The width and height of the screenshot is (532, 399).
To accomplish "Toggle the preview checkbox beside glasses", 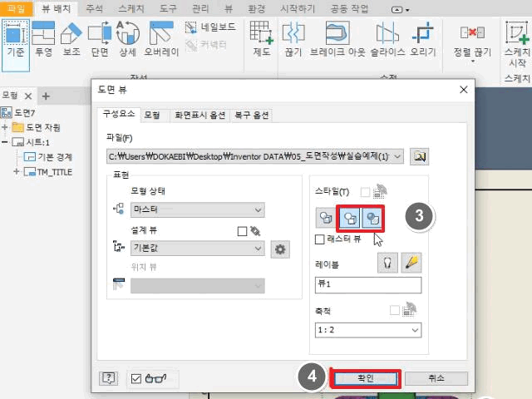I will click(x=136, y=378).
